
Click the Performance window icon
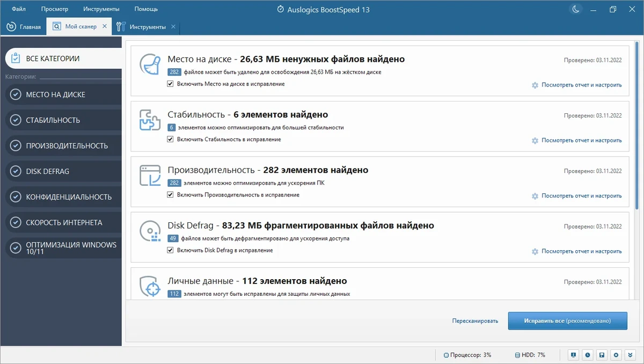tap(150, 175)
